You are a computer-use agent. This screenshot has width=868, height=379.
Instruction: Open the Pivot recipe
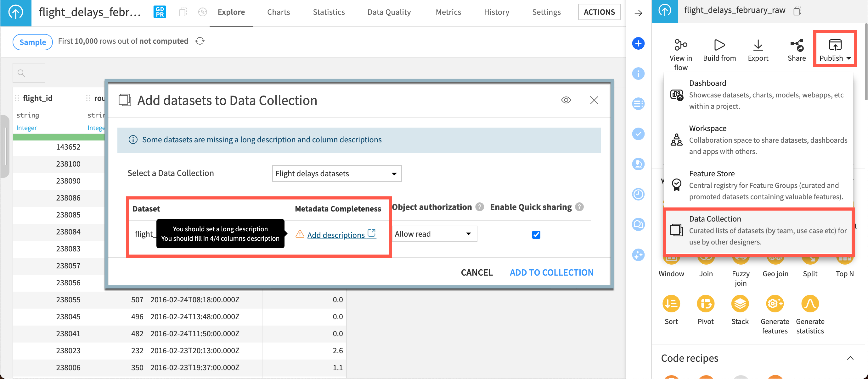click(706, 305)
